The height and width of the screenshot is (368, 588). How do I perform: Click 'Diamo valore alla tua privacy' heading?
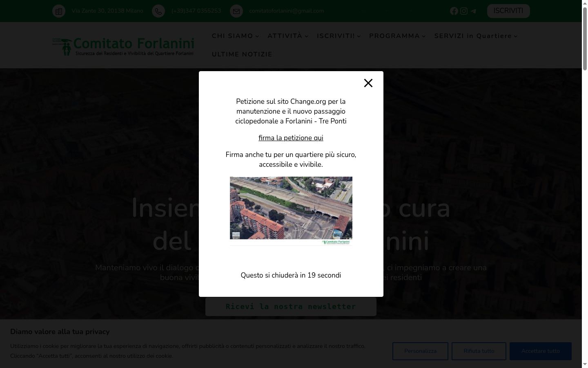coord(60,332)
